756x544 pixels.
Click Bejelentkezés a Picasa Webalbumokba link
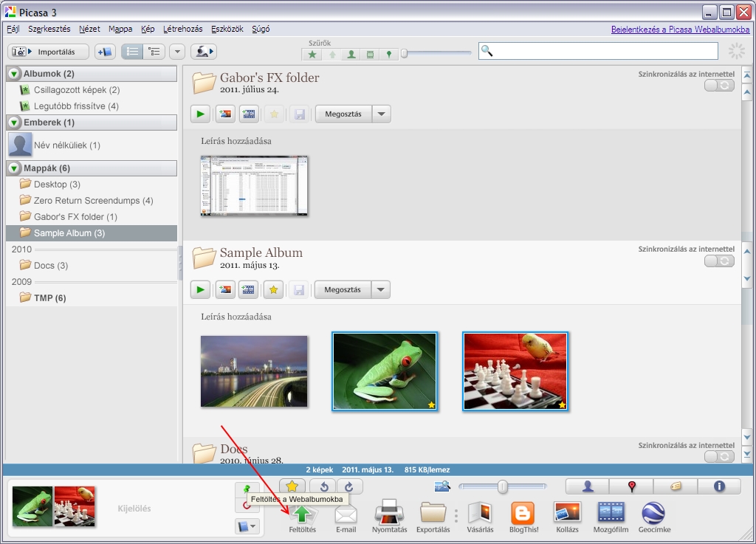click(680, 30)
